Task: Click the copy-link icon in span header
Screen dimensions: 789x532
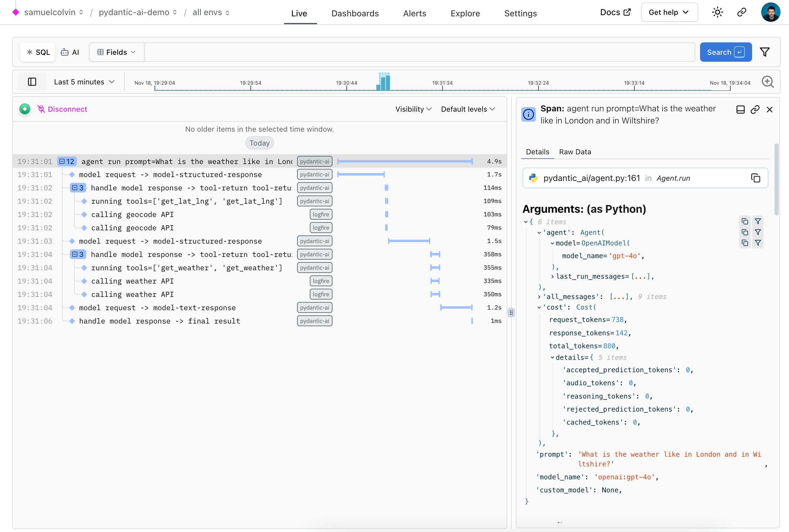Action: 755,110
